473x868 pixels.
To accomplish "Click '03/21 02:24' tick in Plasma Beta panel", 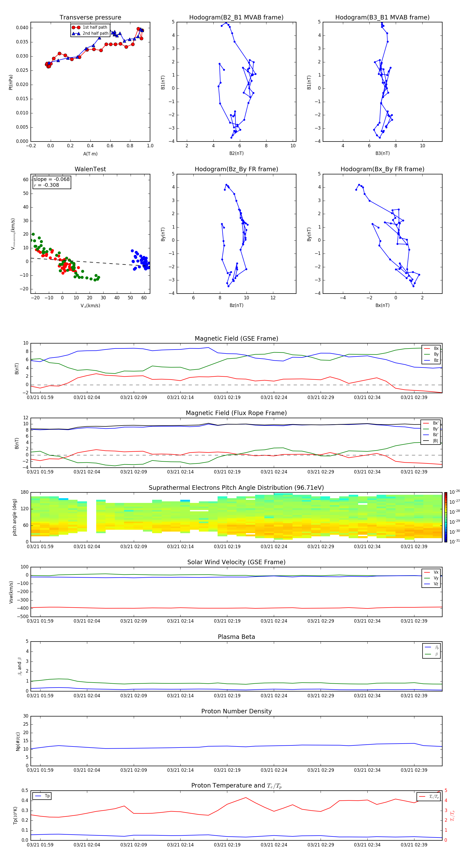I will [274, 696].
